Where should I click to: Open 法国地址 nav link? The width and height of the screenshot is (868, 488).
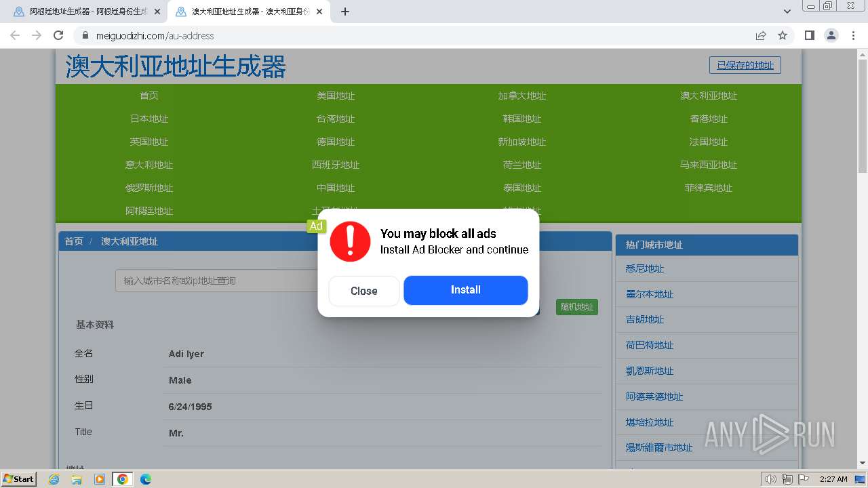tap(709, 142)
